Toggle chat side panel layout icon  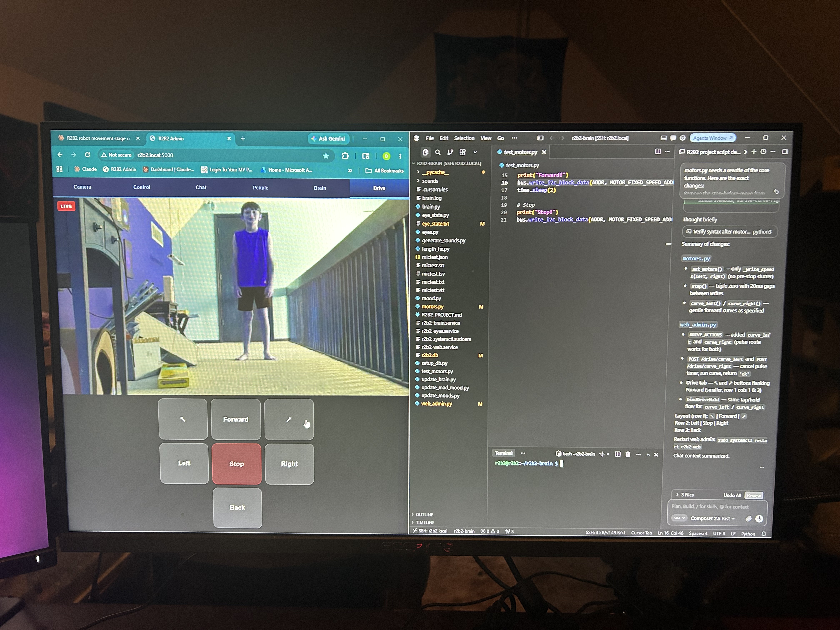coord(785,151)
